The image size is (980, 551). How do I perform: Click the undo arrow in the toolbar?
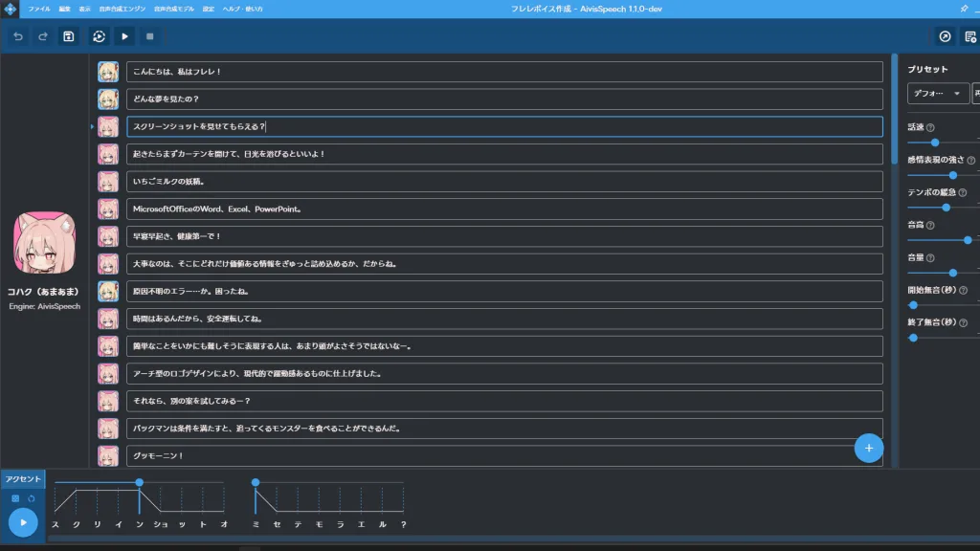18,37
